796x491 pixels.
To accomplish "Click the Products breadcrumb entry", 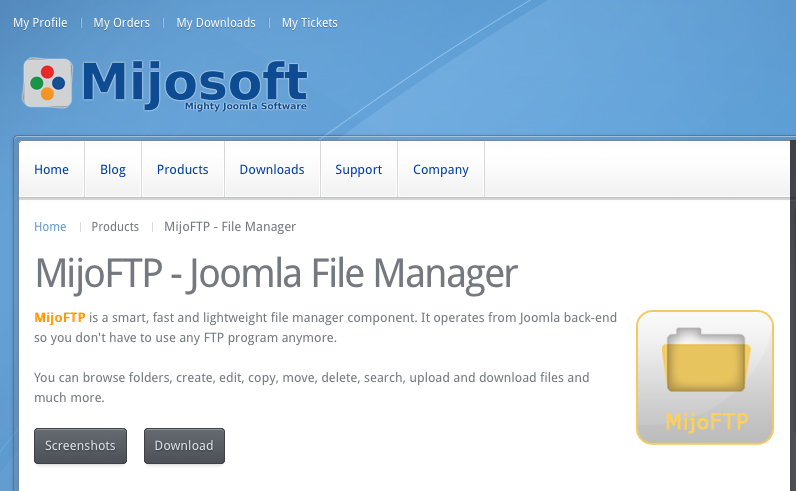I will tap(115, 226).
